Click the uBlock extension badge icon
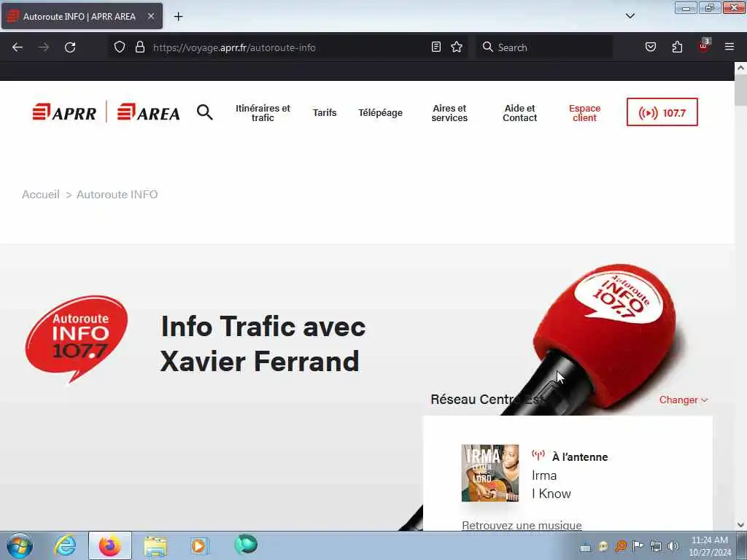Image resolution: width=747 pixels, height=560 pixels. point(704,46)
